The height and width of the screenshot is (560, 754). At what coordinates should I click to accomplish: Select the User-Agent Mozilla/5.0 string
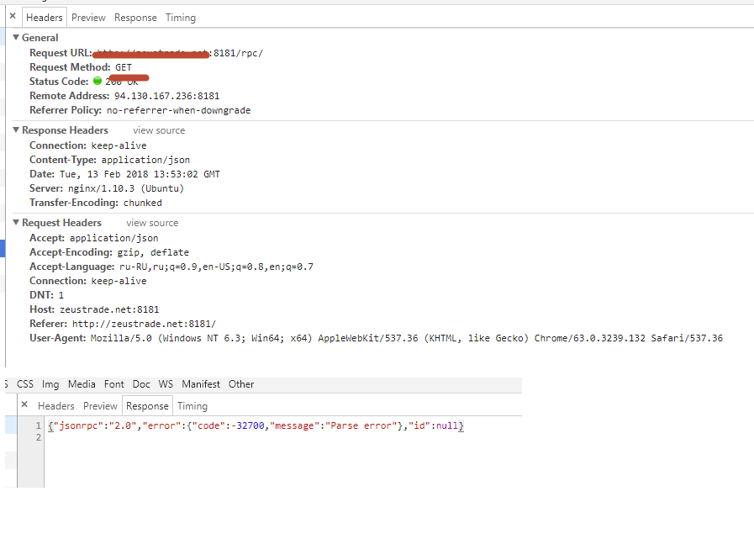(x=407, y=338)
